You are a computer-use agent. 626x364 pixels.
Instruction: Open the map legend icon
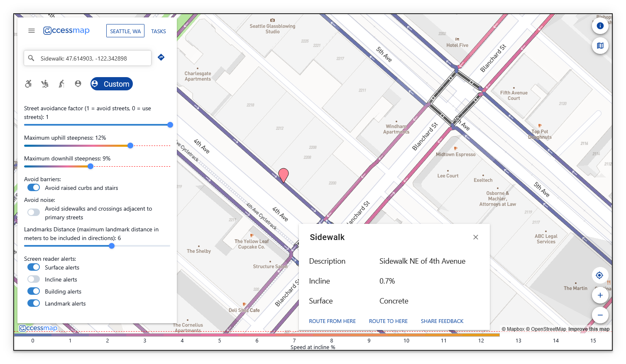(600, 46)
